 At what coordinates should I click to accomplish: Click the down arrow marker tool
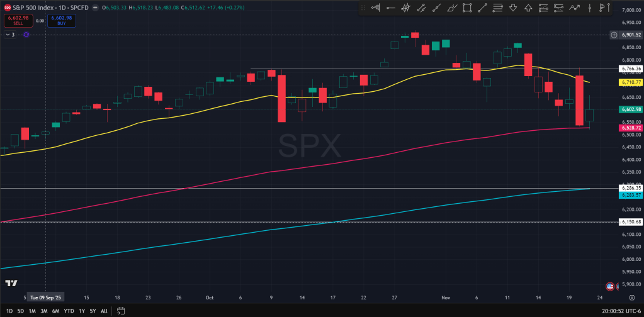(513, 8)
